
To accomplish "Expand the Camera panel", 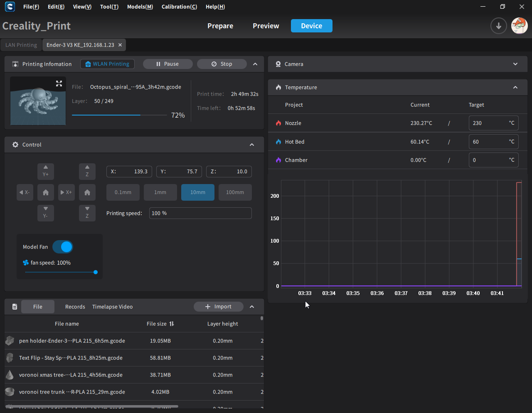I will [515, 64].
